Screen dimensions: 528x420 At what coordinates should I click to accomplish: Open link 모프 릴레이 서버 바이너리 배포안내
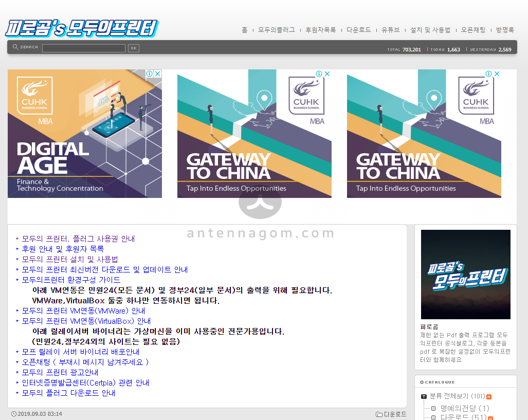click(x=81, y=352)
